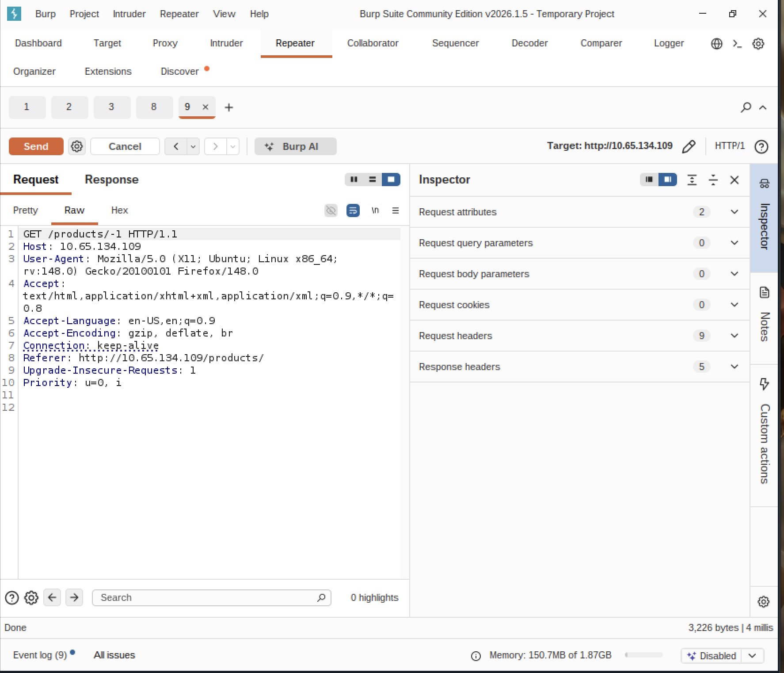Image resolution: width=784 pixels, height=673 pixels.
Task: Click the HTTP/1 protocol label
Action: click(x=730, y=146)
